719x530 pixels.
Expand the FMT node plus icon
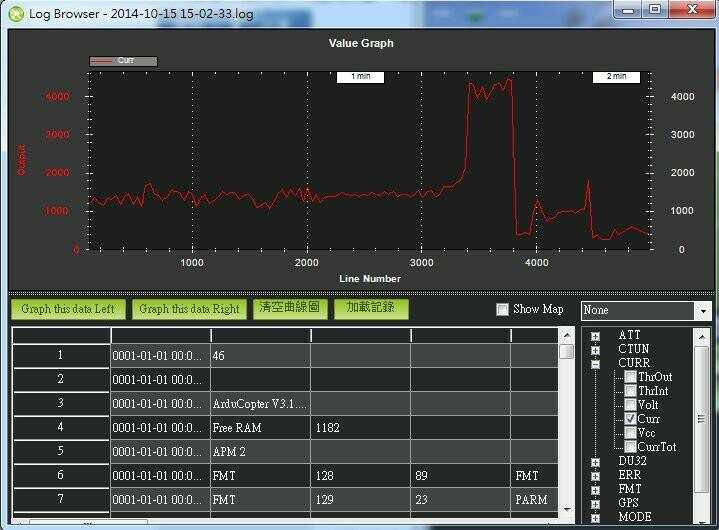596,490
